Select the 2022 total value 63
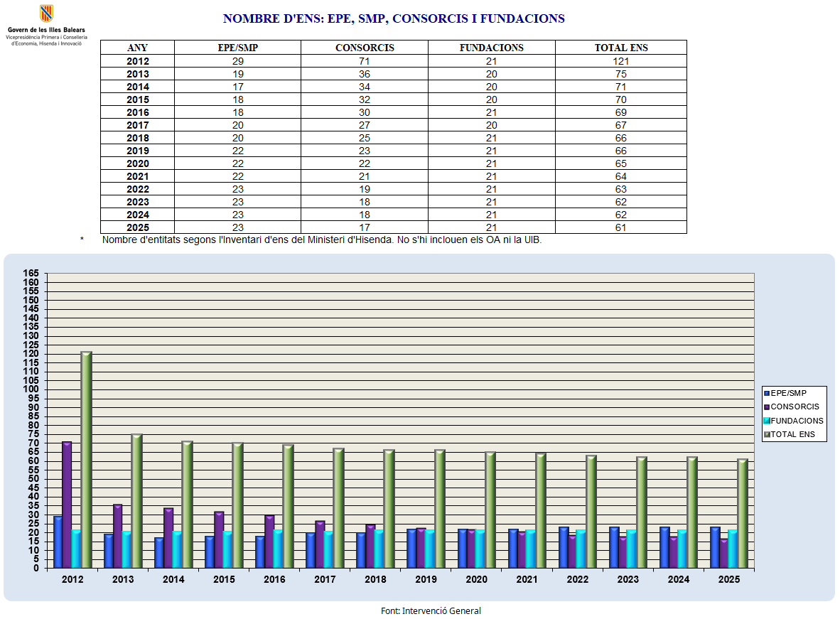 click(621, 189)
